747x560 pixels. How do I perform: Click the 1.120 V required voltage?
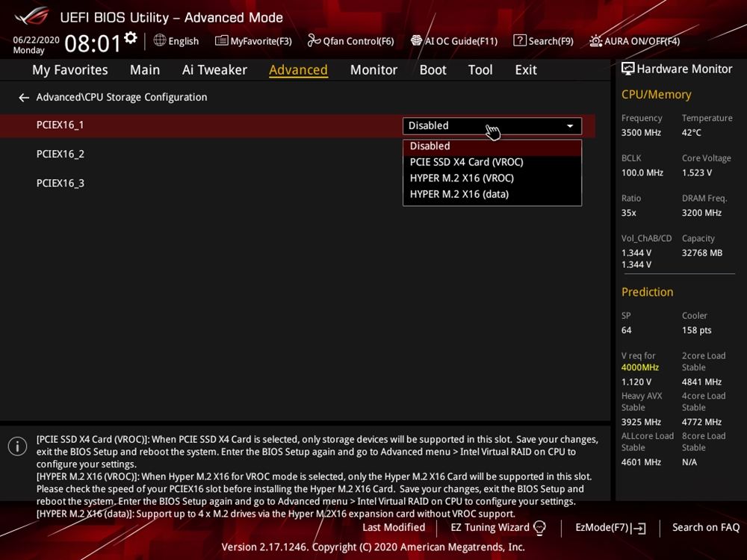coord(636,382)
